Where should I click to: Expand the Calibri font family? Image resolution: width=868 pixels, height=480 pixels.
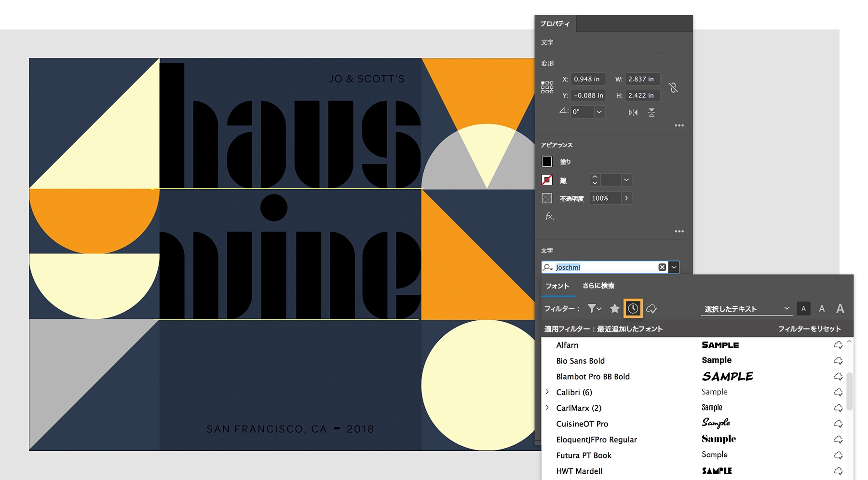pos(547,392)
